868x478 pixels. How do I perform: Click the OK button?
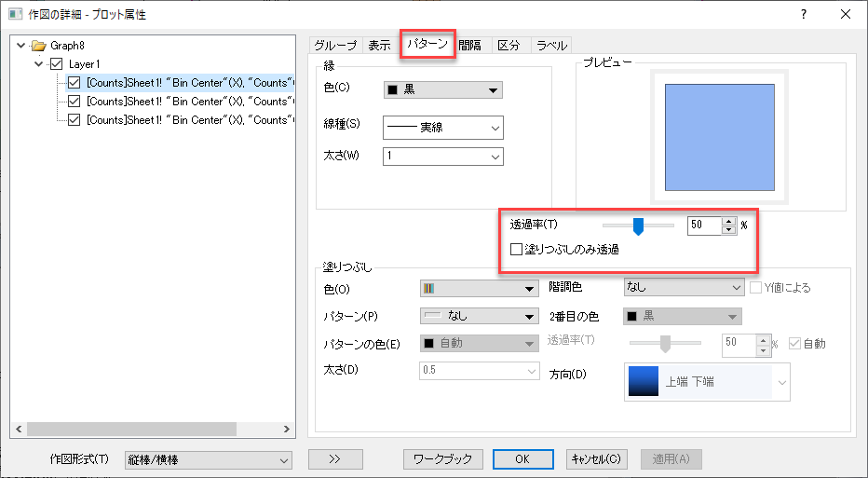coord(522,458)
